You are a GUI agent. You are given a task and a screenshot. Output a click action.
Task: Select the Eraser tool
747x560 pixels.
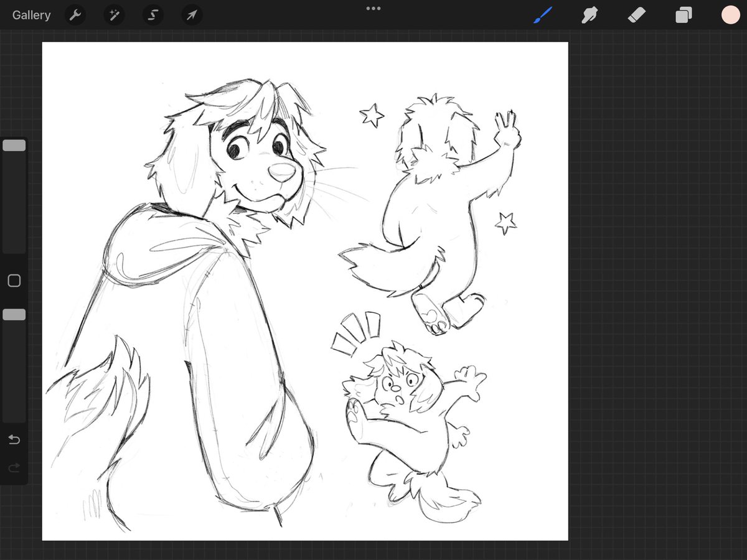click(637, 15)
